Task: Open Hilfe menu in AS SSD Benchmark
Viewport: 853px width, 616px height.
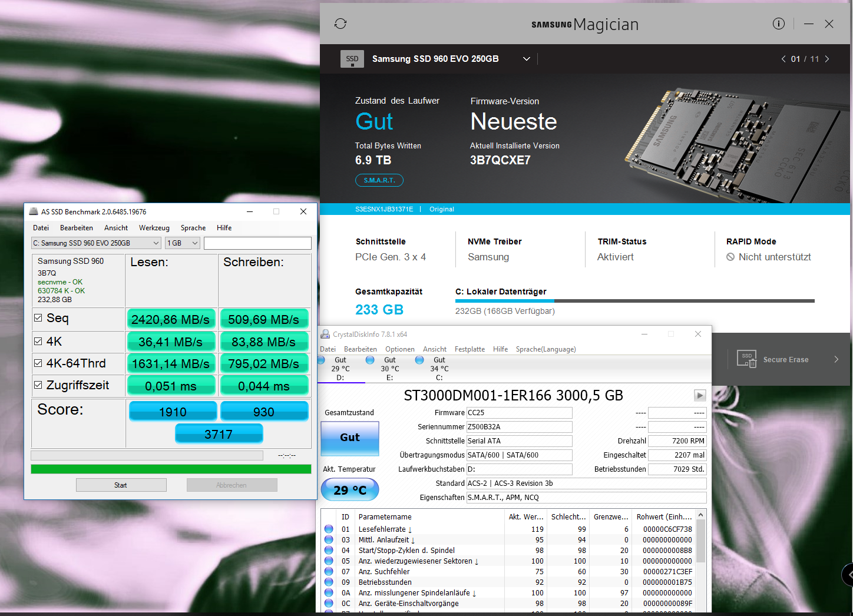Action: pos(224,228)
